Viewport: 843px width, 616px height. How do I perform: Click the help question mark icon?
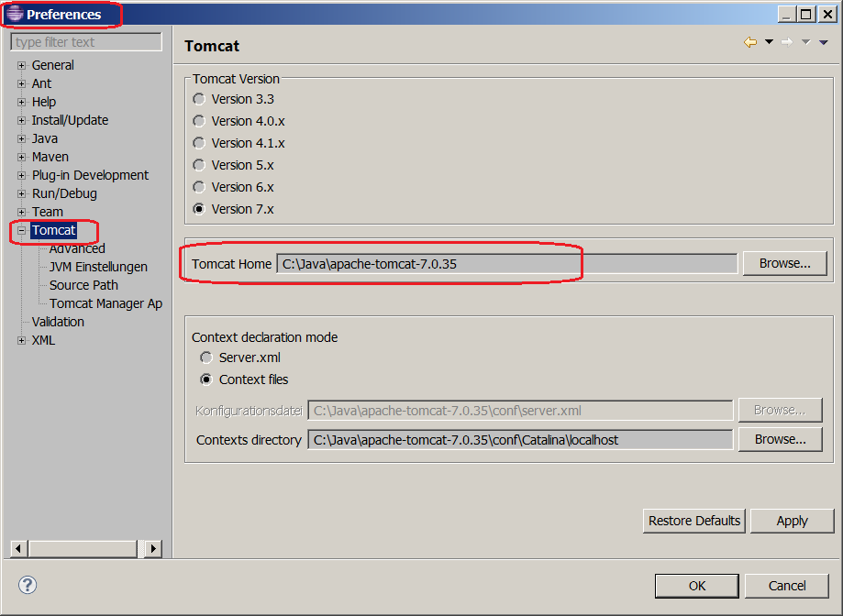(27, 585)
